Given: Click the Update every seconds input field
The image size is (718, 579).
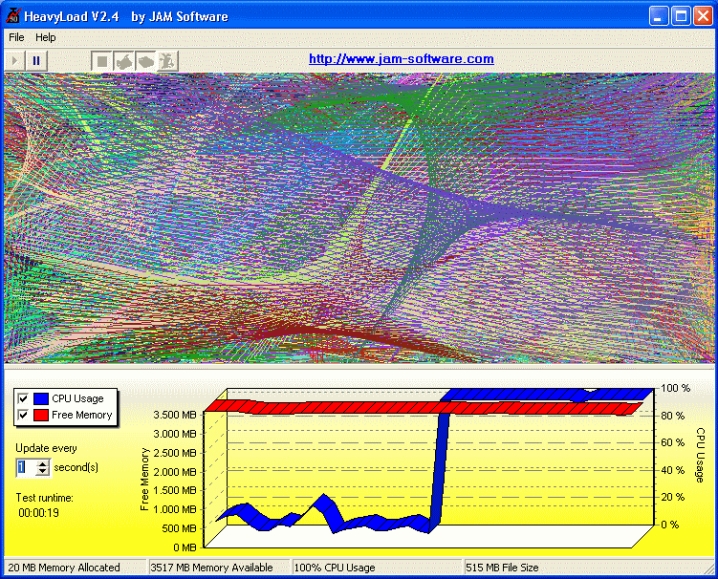Looking at the screenshot, I should [x=25, y=467].
